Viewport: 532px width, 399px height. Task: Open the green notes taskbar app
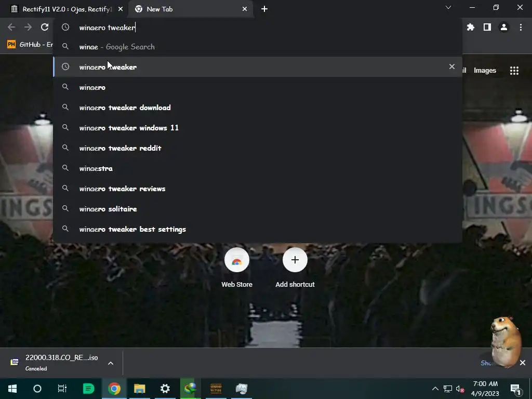[x=88, y=389]
